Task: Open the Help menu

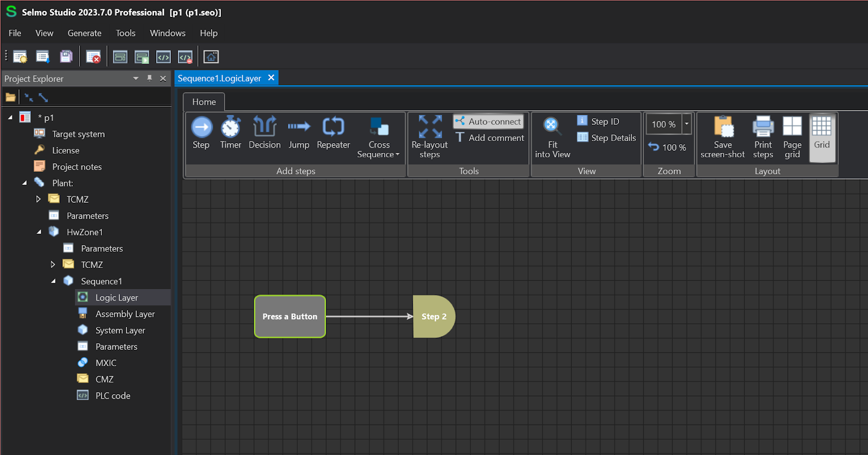Action: [x=209, y=33]
